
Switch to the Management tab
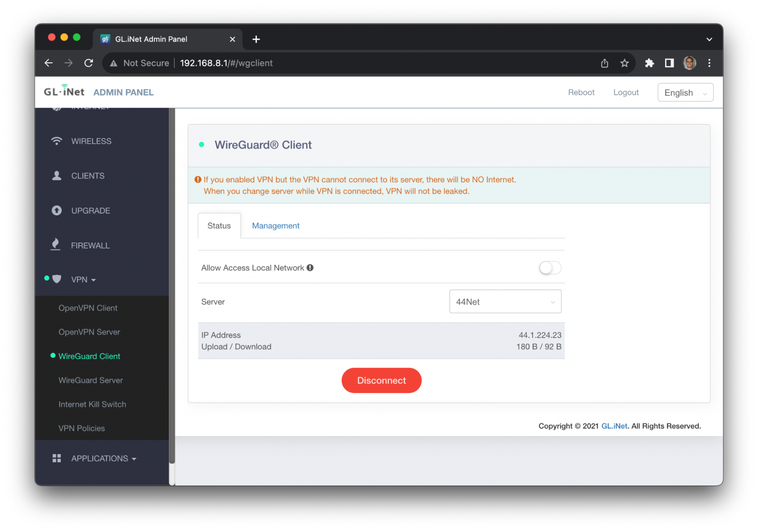275,225
